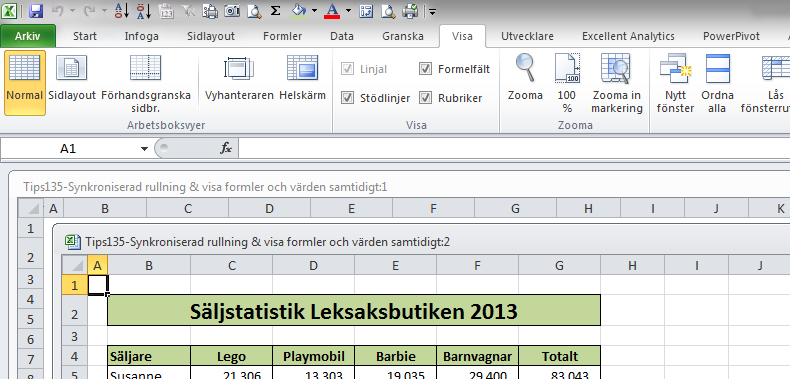
Task: Set zoom to 100 %
Action: pos(567,83)
